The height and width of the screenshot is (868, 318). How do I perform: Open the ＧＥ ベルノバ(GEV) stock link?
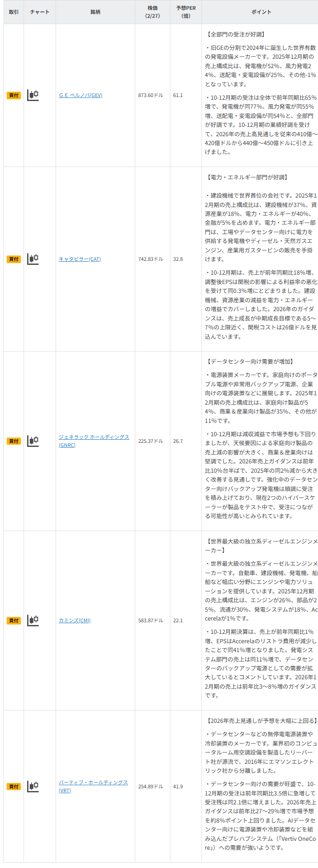[81, 95]
